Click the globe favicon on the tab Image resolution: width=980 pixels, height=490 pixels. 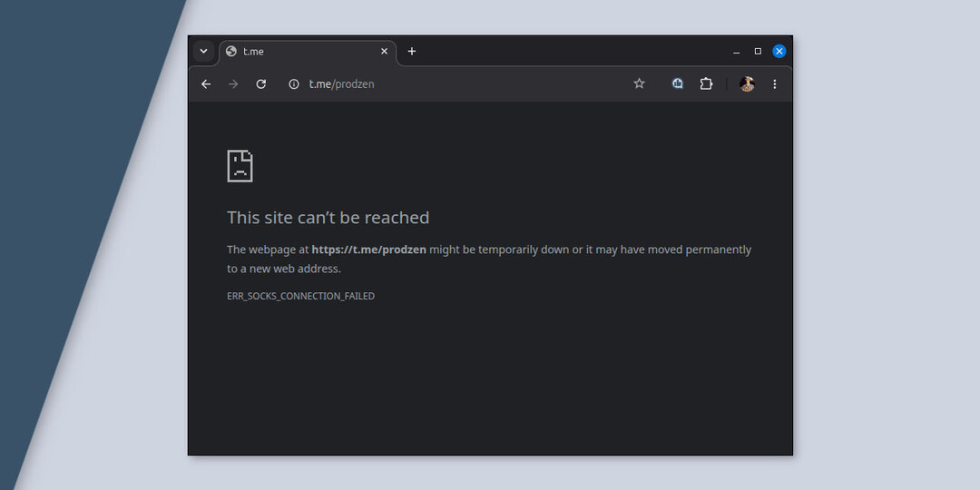pos(231,51)
